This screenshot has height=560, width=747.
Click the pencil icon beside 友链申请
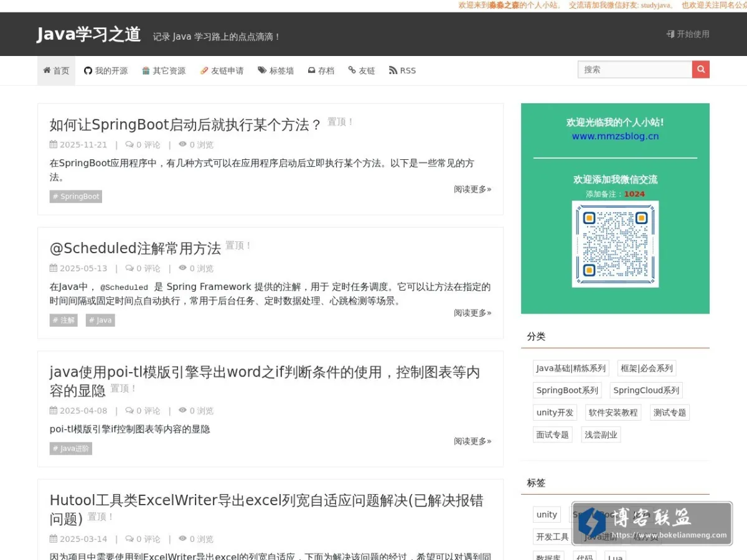coord(204,70)
